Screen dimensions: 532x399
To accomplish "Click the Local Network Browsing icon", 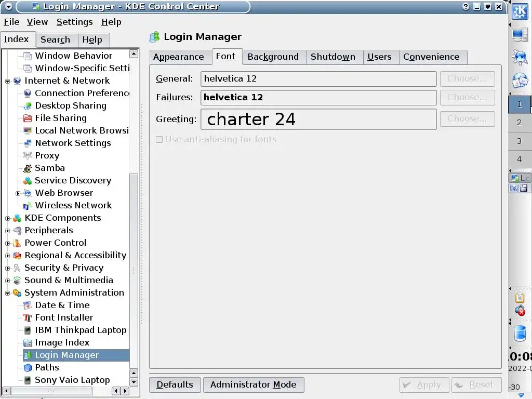I will [x=28, y=130].
